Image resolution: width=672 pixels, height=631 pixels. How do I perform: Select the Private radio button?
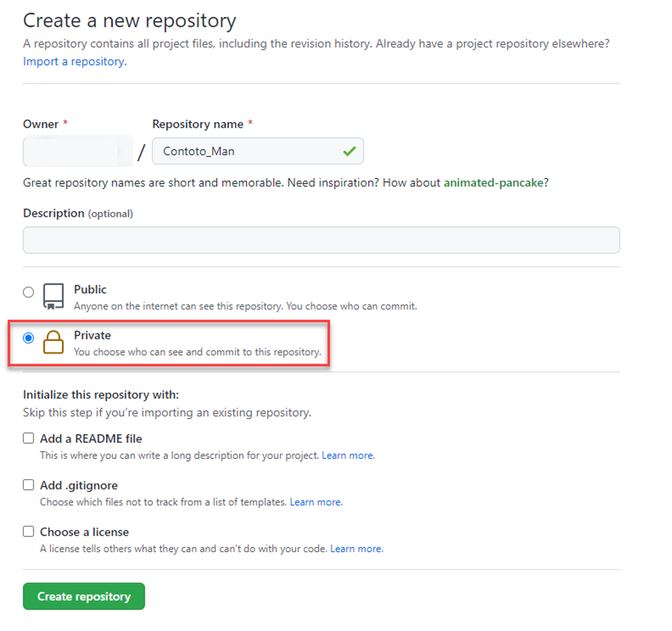point(28,338)
